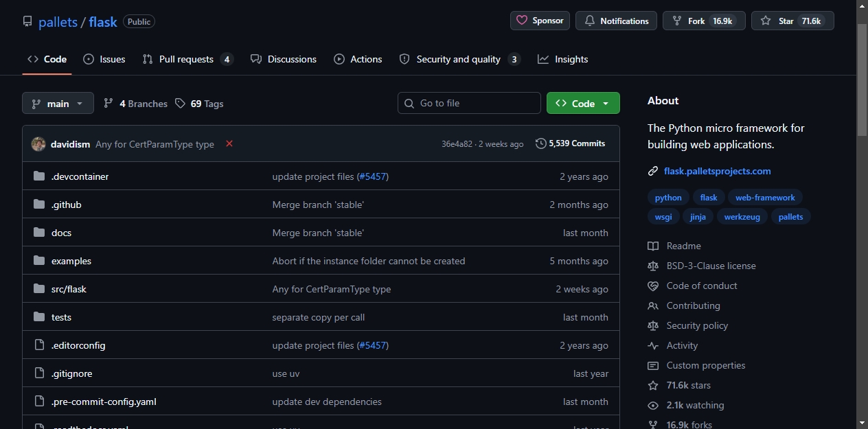This screenshot has width=868, height=429.
Task: Click the Sponsor button
Action: [540, 21]
